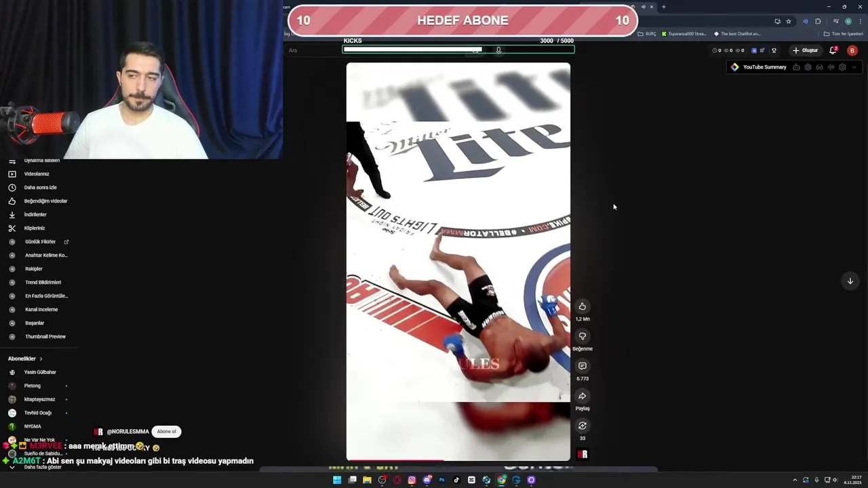The height and width of the screenshot is (488, 868).
Task: Bookmark page with star icon
Action: [789, 21]
